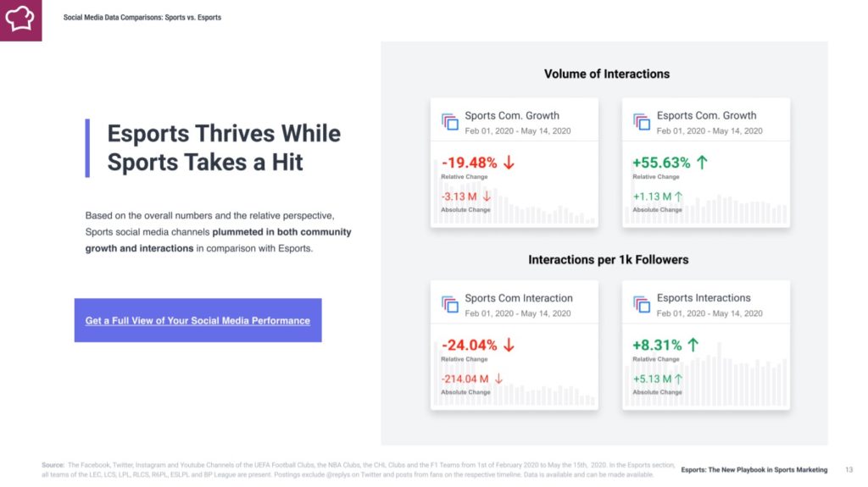Click the Esports Com. Growth card icon
The height and width of the screenshot is (487, 868).
pos(641,121)
